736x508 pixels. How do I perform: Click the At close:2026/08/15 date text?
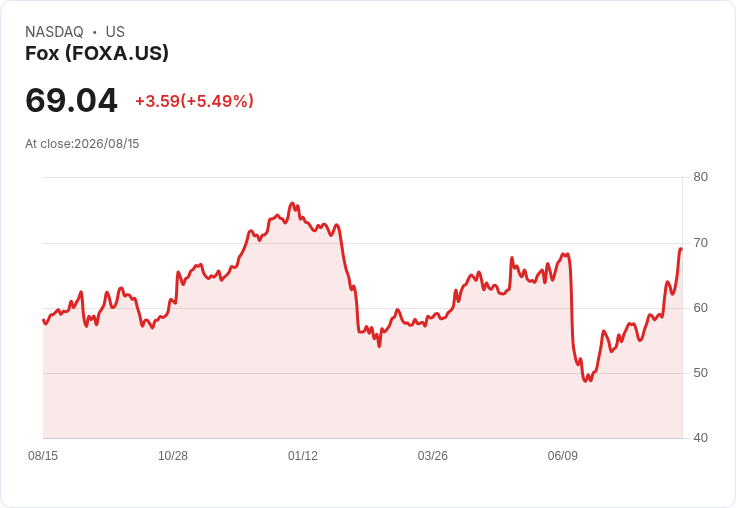[x=82, y=144]
